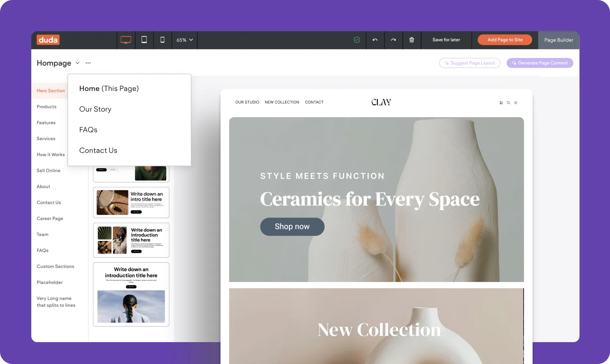Select Career Page category
The width and height of the screenshot is (610, 364).
click(x=50, y=219)
